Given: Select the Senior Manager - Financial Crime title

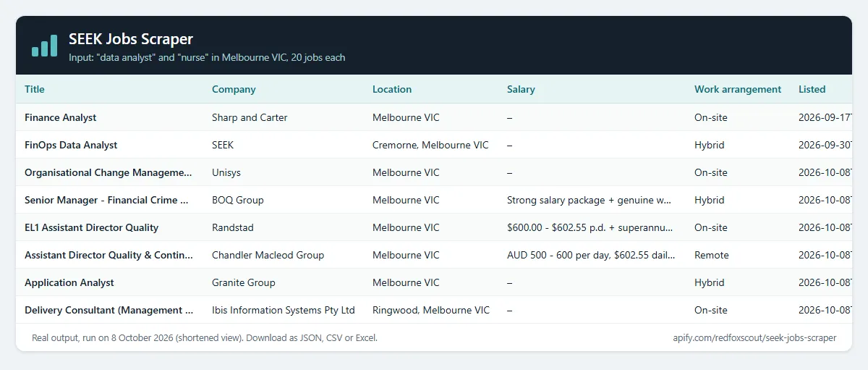Looking at the screenshot, I should [x=107, y=200].
